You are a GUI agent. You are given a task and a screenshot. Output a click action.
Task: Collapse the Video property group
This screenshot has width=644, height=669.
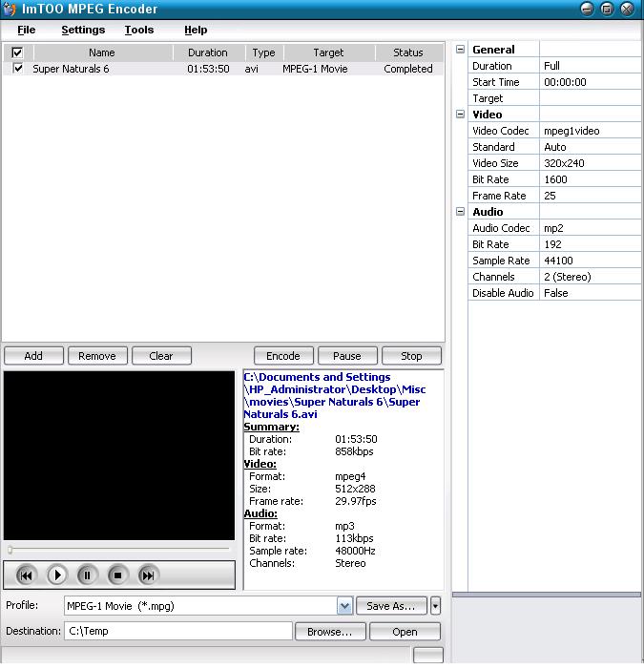[460, 115]
